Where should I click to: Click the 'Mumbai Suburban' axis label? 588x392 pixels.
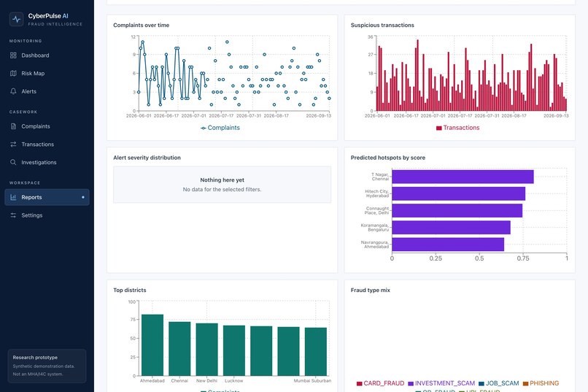312,381
